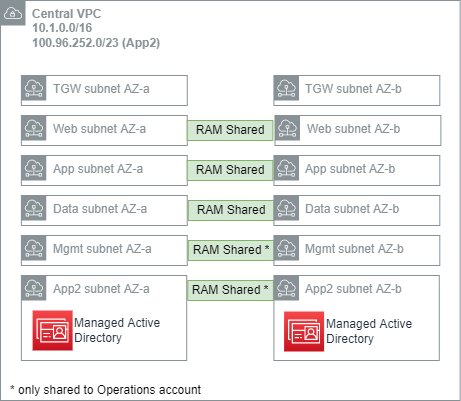The image size is (461, 401).
Task: Click the Mgmt subnet AZ-a subnet icon
Action: (x=34, y=248)
